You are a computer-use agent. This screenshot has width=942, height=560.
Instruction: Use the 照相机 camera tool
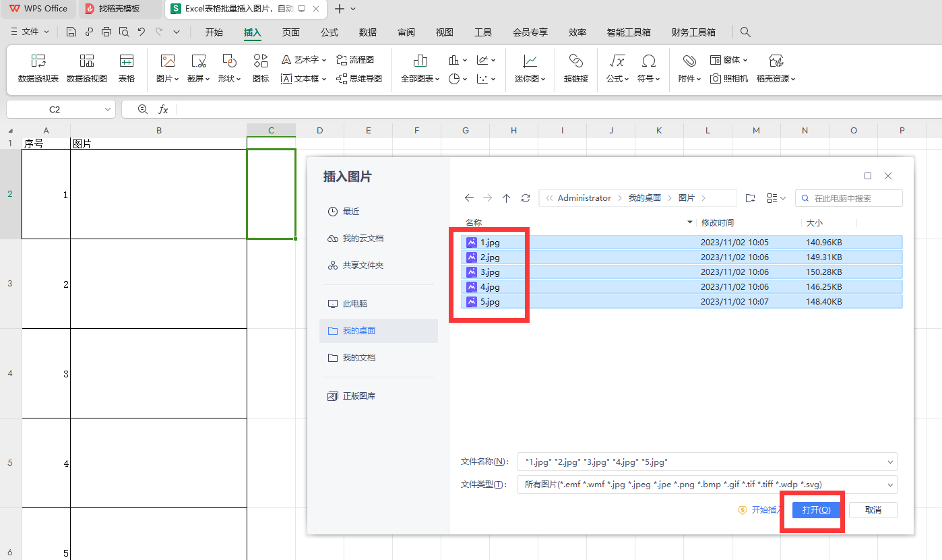pos(728,78)
